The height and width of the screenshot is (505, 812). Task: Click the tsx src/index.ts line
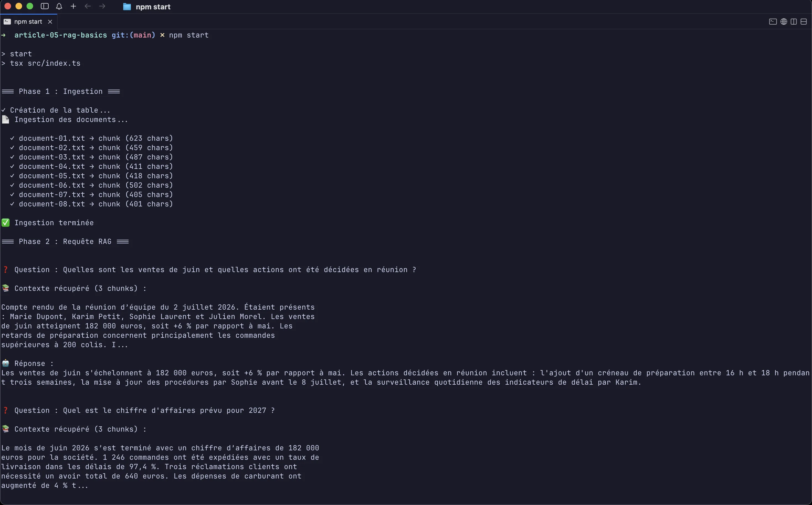(41, 63)
